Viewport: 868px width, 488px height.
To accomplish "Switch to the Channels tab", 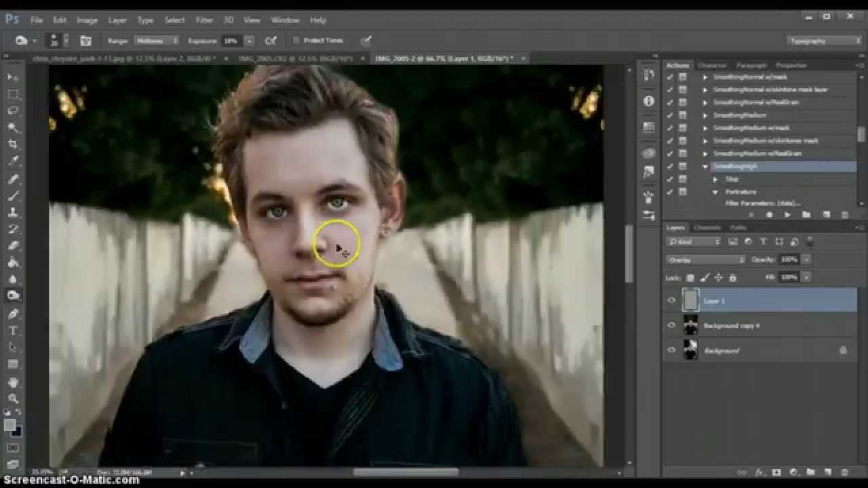I will pyautogui.click(x=707, y=228).
